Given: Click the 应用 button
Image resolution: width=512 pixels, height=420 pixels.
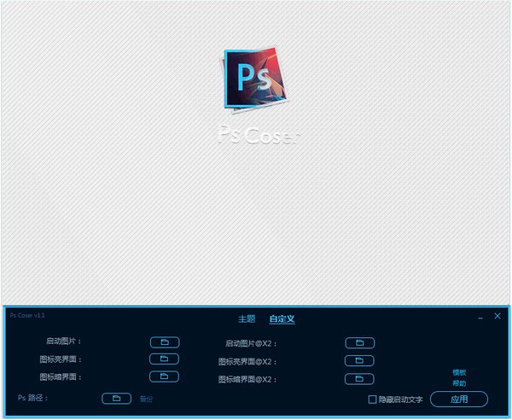Looking at the screenshot, I should [459, 400].
